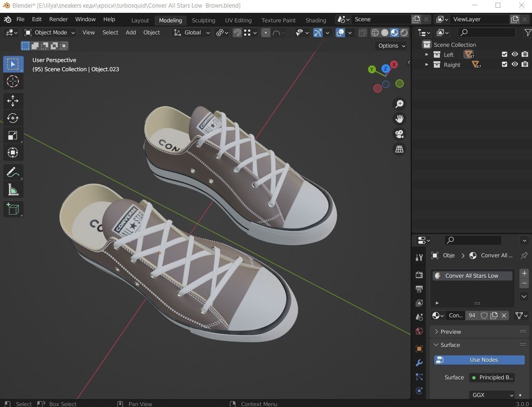The width and height of the screenshot is (532, 407).
Task: Select Conver All Stars Low material slot
Action: click(x=473, y=276)
